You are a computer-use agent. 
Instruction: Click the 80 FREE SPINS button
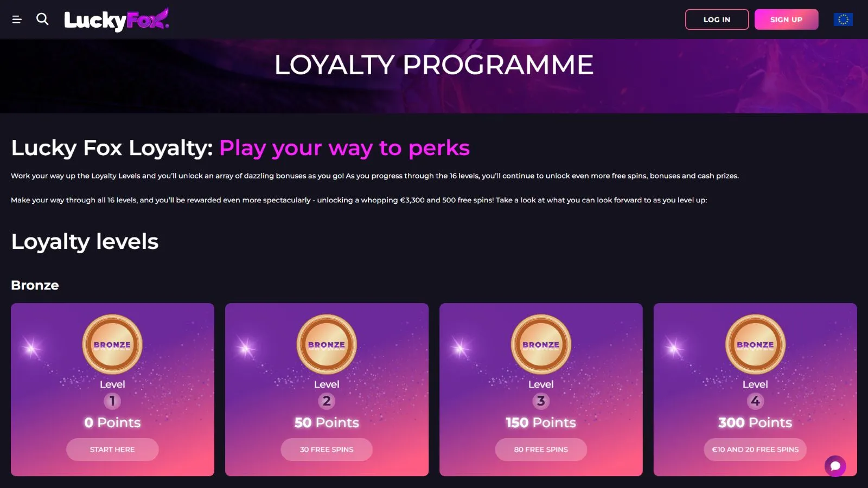pos(541,450)
